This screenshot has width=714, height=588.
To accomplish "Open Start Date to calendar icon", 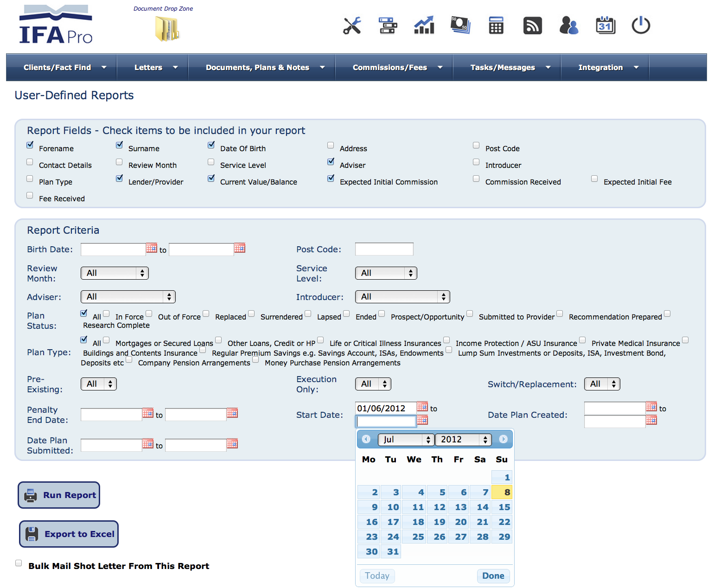I will pyautogui.click(x=422, y=420).
